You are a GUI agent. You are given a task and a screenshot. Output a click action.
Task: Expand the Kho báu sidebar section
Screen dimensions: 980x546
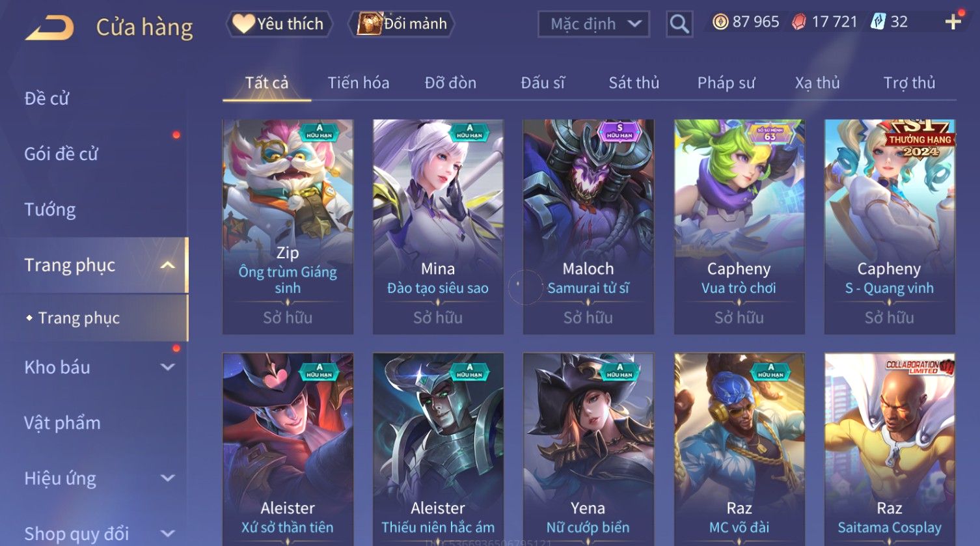click(167, 367)
